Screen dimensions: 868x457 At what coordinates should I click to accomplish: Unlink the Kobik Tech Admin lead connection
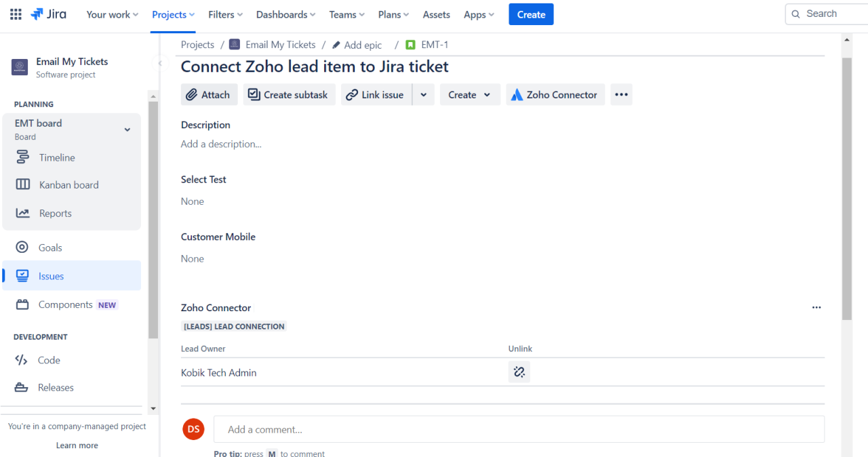[519, 372]
